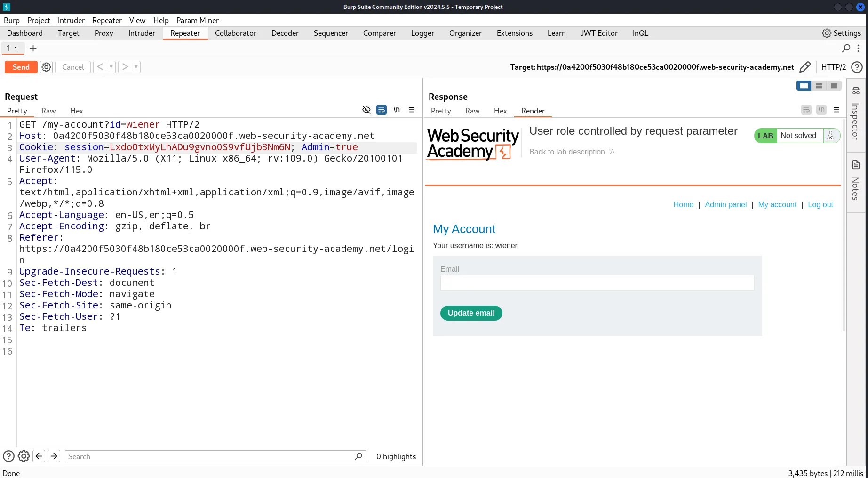Select the request Hex view tab
This screenshot has width=868, height=478.
coord(76,111)
